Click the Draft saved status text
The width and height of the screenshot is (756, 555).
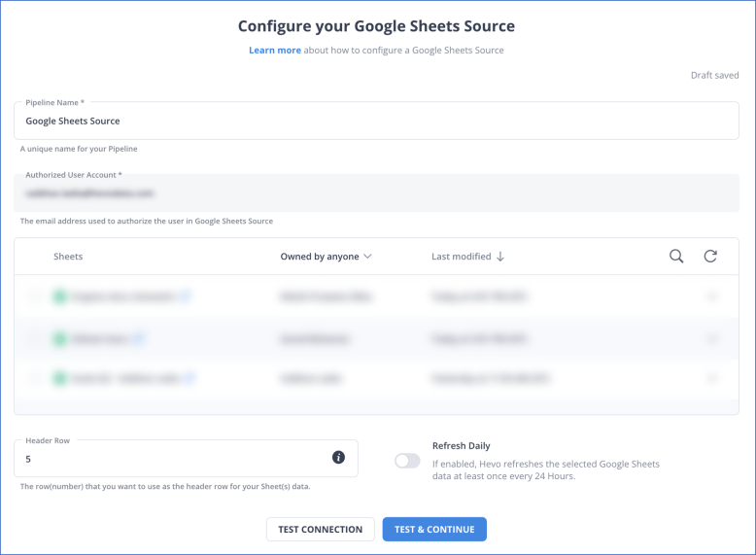pos(714,75)
